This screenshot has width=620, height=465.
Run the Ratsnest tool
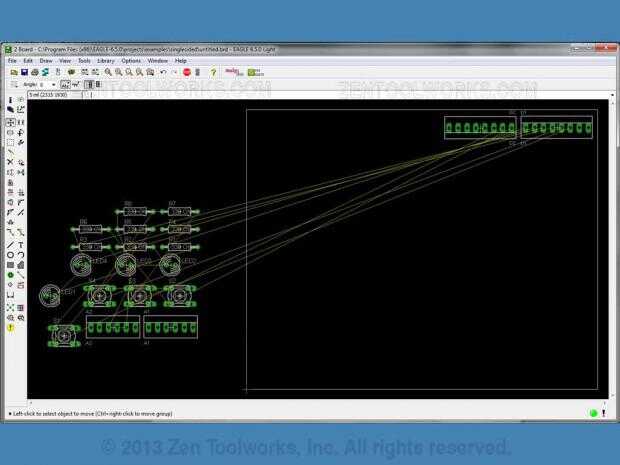tap(11, 307)
